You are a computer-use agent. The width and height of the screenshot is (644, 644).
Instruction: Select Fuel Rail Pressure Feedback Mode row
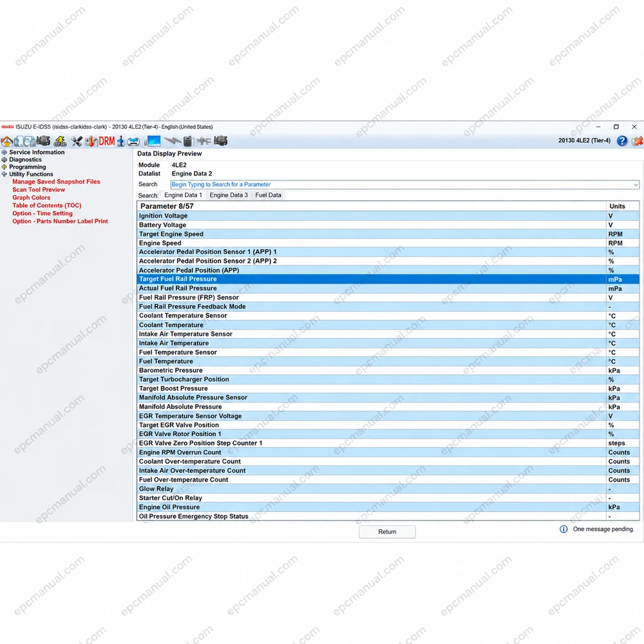point(388,307)
